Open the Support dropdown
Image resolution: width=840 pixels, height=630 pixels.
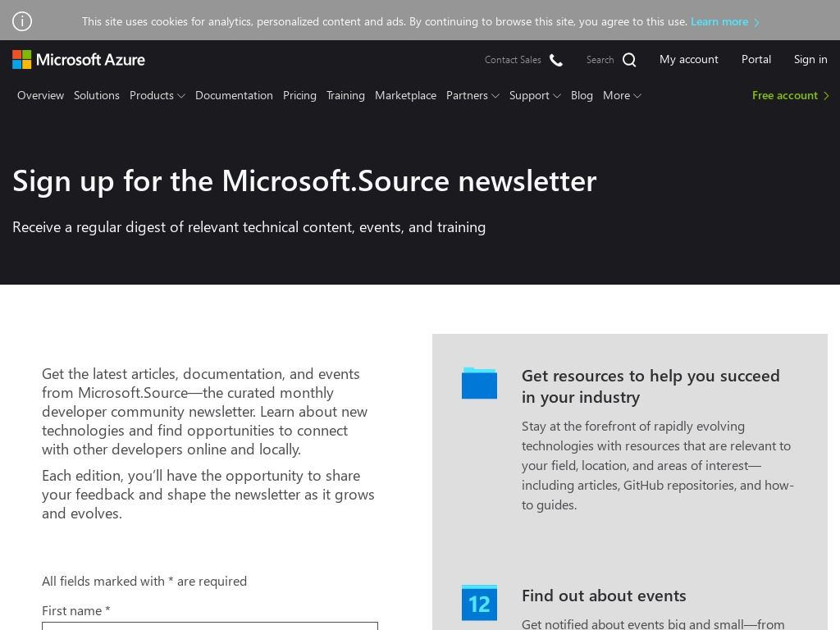click(534, 96)
